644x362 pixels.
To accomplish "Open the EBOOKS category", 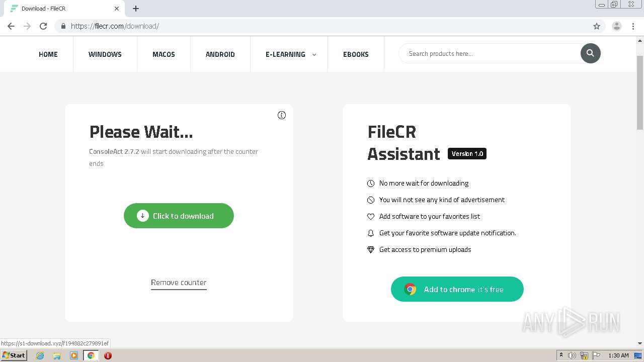I will (x=356, y=54).
